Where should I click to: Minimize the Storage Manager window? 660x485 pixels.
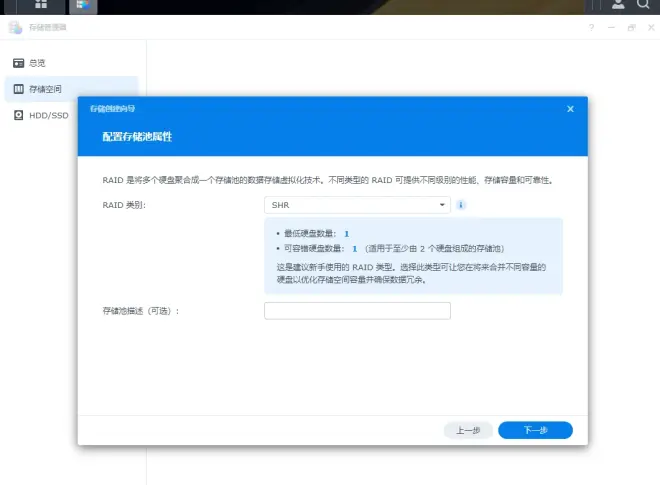(x=611, y=28)
